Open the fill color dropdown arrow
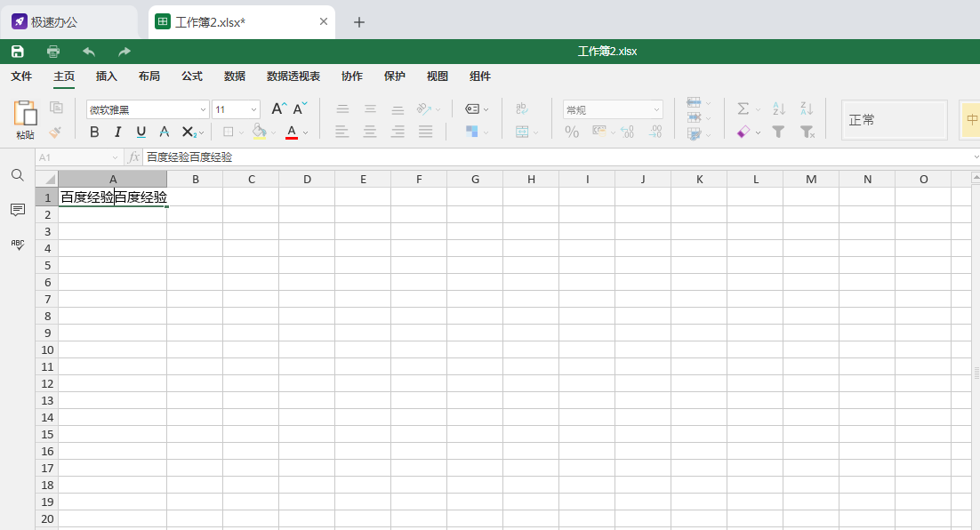Viewport: 980px width, 530px height. 273,133
